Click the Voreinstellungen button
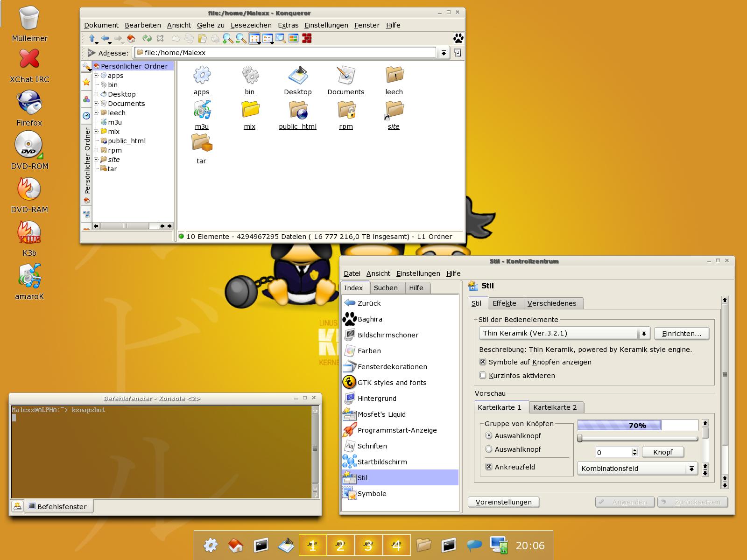This screenshot has width=747, height=560. click(x=503, y=502)
